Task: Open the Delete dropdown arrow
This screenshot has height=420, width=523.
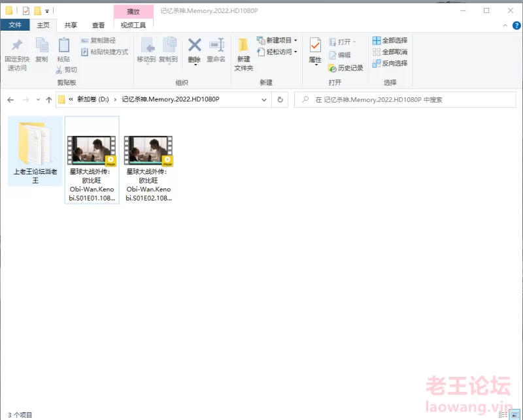Action: [195, 65]
